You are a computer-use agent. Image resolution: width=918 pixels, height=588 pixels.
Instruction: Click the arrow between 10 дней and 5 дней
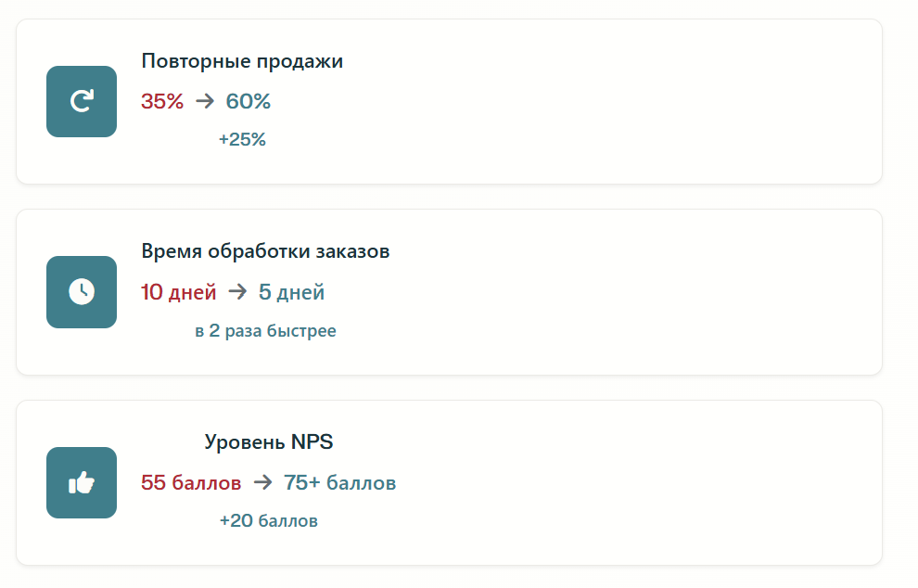237,292
